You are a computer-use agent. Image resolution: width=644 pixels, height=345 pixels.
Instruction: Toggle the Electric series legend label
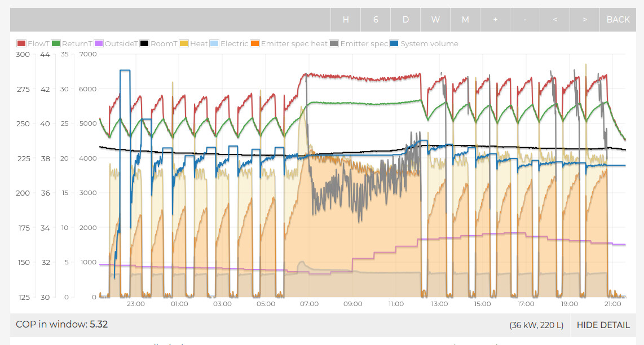click(234, 44)
